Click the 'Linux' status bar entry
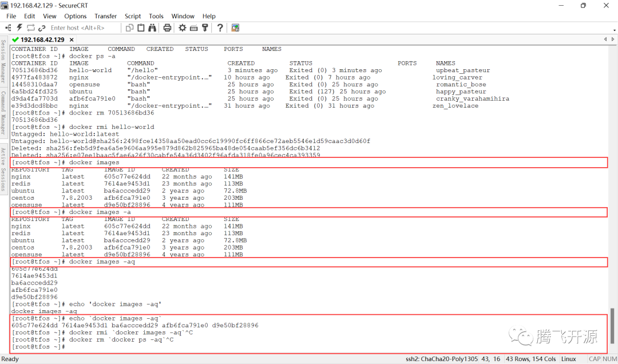This screenshot has height=364, width=618. [x=568, y=359]
